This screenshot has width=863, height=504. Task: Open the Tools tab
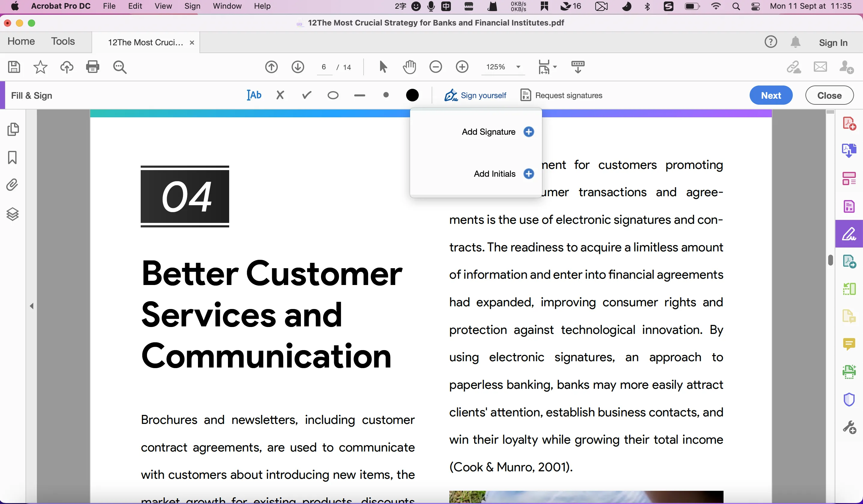(63, 42)
